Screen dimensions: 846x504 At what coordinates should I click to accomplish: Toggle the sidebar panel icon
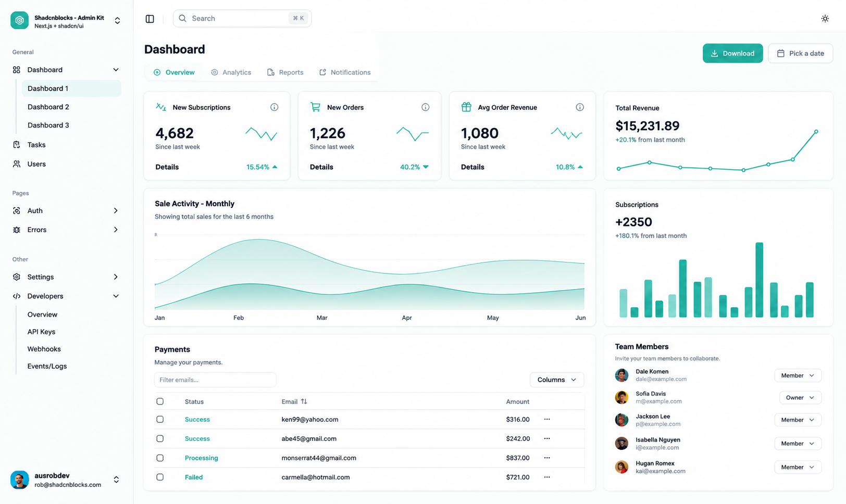(x=150, y=19)
